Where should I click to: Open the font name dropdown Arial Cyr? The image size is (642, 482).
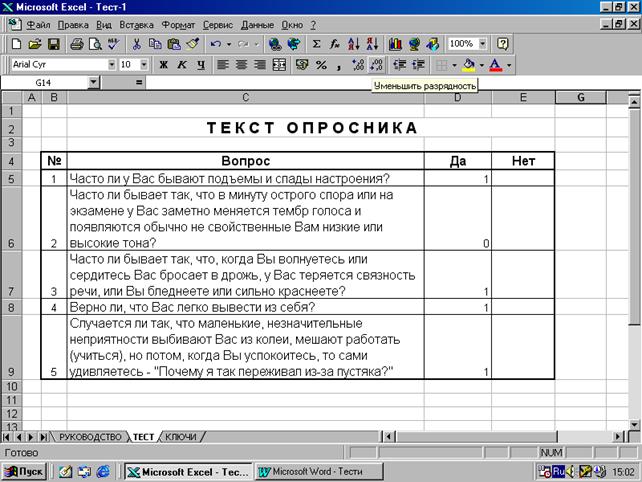[x=110, y=65]
